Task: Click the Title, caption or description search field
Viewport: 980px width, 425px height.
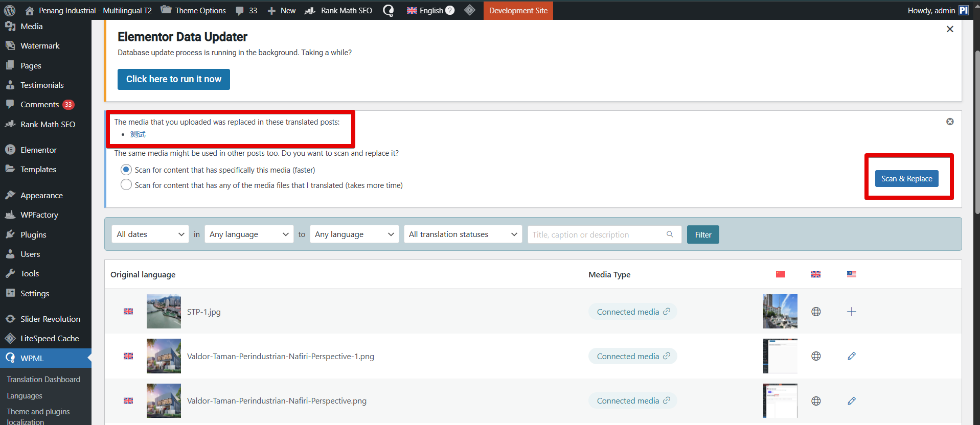Action: (x=596, y=234)
